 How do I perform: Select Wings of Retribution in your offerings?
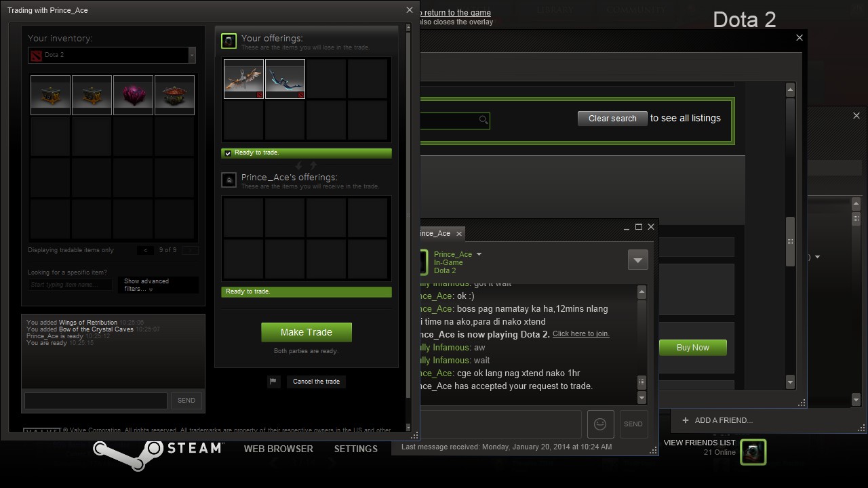243,79
